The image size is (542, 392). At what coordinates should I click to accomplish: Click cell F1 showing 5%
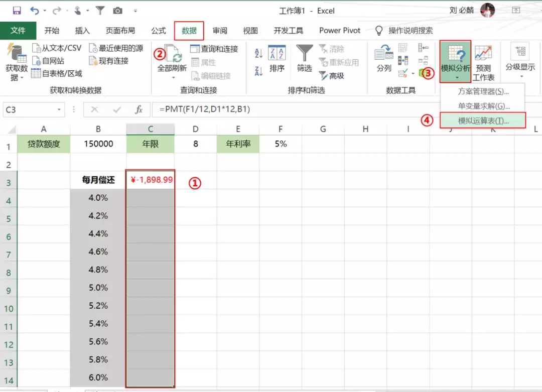pyautogui.click(x=281, y=144)
